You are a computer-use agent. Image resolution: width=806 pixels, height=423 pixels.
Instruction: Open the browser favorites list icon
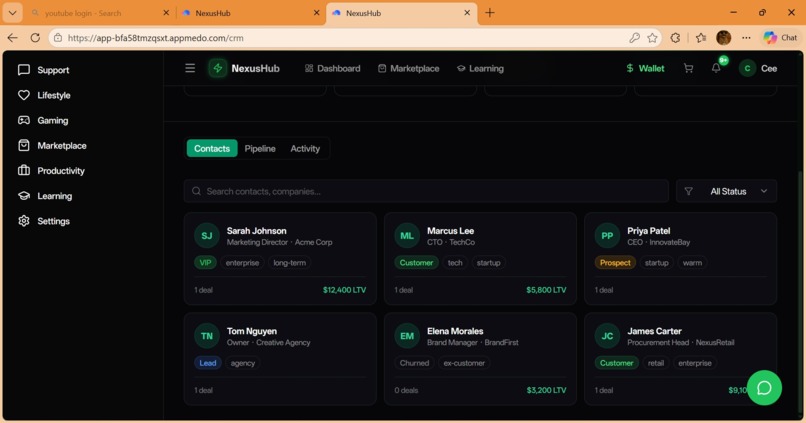(701, 38)
